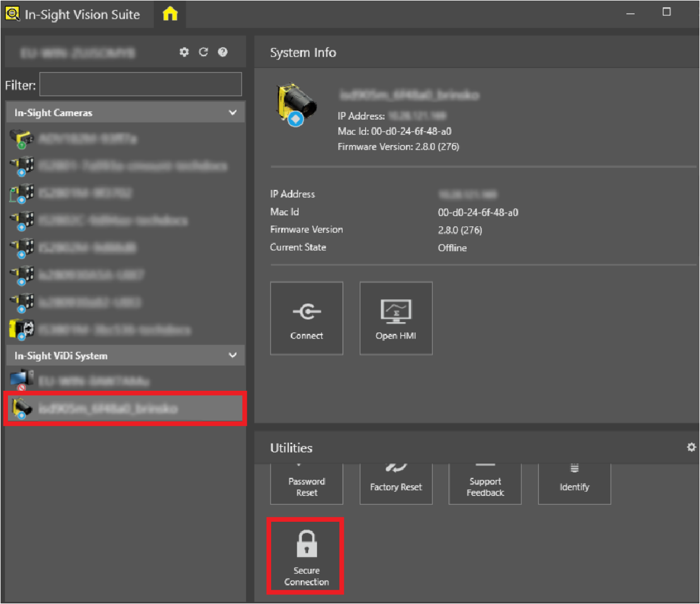Screen dimensions: 700x604
Task: Open HMI for the selected device
Action: [x=396, y=318]
